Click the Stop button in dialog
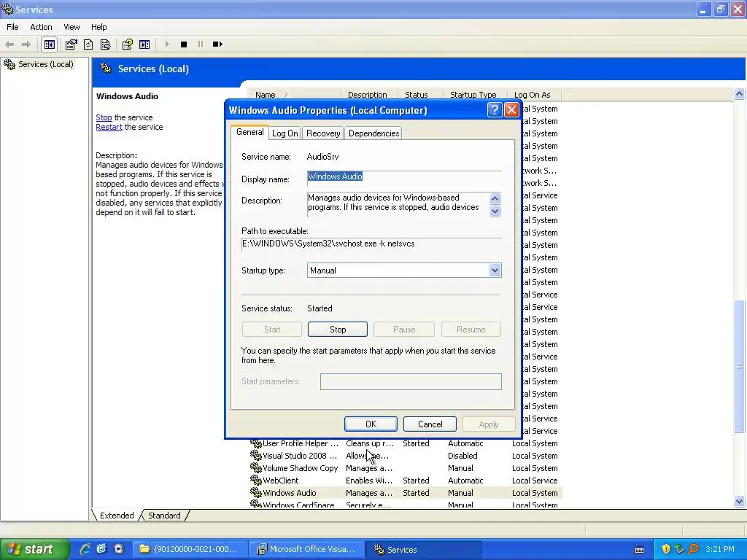 click(x=337, y=329)
